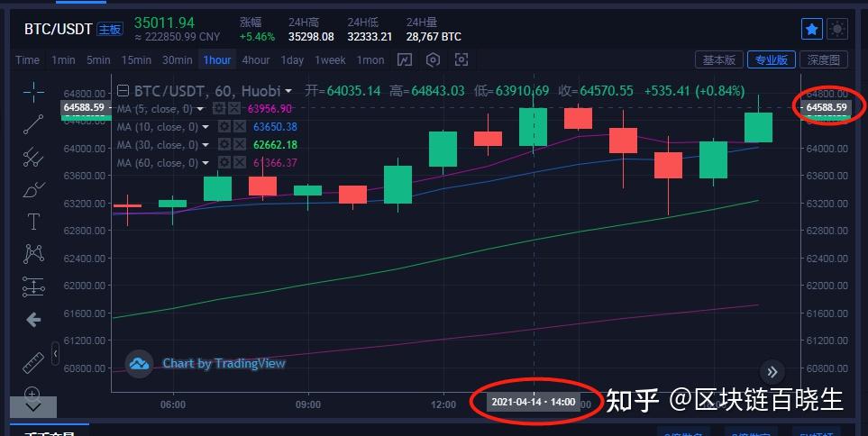Screen dimensions: 868x436
Task: Click the Chart by TradingView link
Action: [224, 364]
